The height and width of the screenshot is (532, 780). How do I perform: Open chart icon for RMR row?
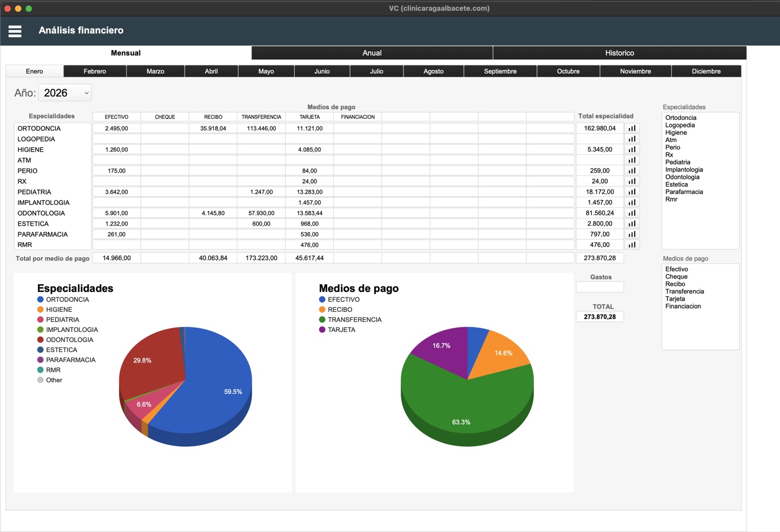632,245
